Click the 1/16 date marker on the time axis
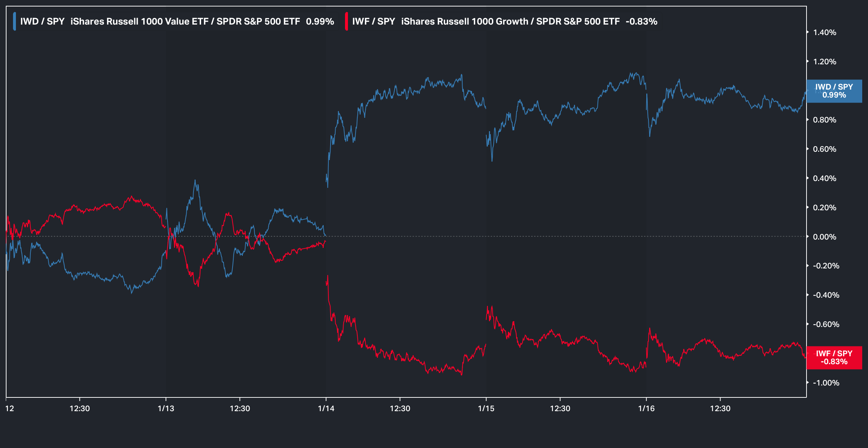The height and width of the screenshot is (448, 868). [646, 408]
